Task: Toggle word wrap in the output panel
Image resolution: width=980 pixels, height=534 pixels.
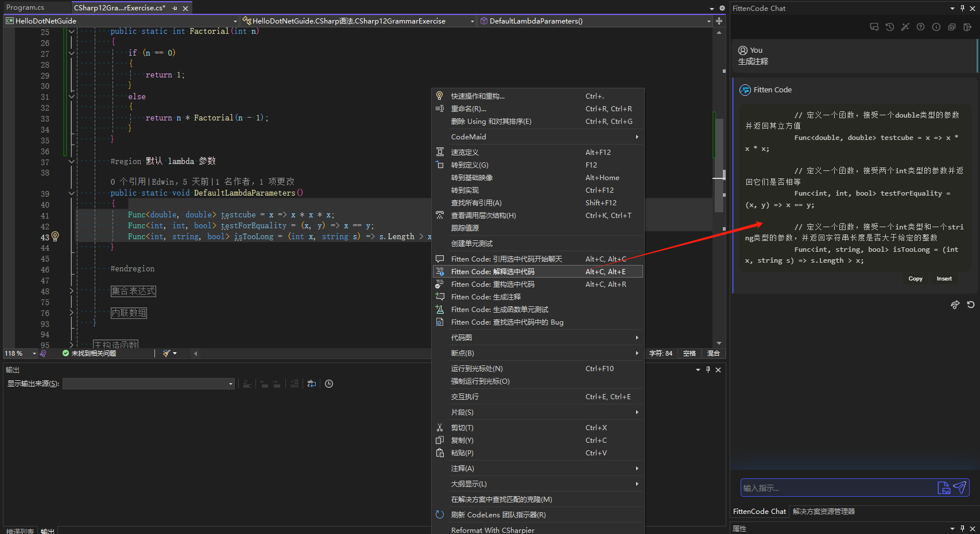Action: pyautogui.click(x=312, y=384)
